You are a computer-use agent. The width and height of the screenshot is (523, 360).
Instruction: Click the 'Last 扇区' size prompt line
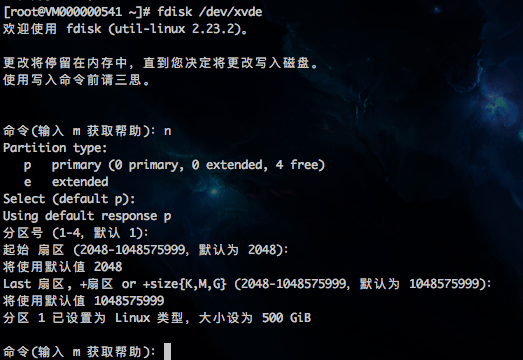pos(247,284)
